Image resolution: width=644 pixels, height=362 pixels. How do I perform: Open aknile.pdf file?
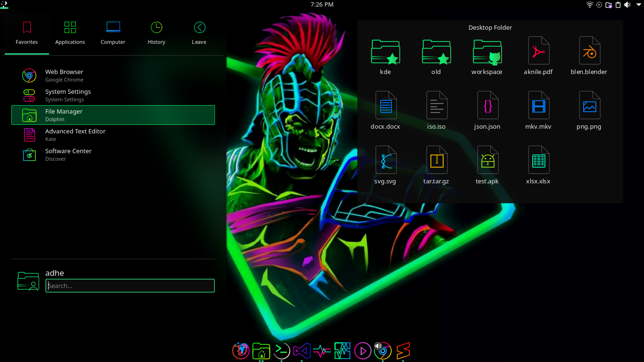coord(538,57)
